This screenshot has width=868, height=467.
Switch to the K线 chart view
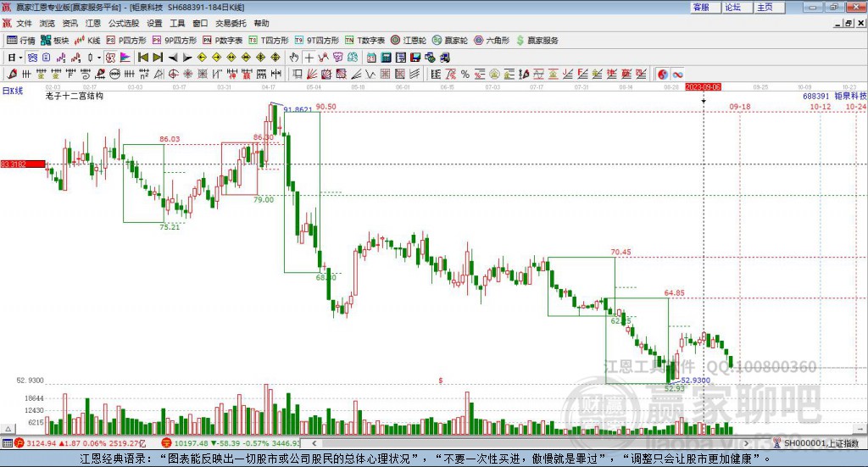87,41
